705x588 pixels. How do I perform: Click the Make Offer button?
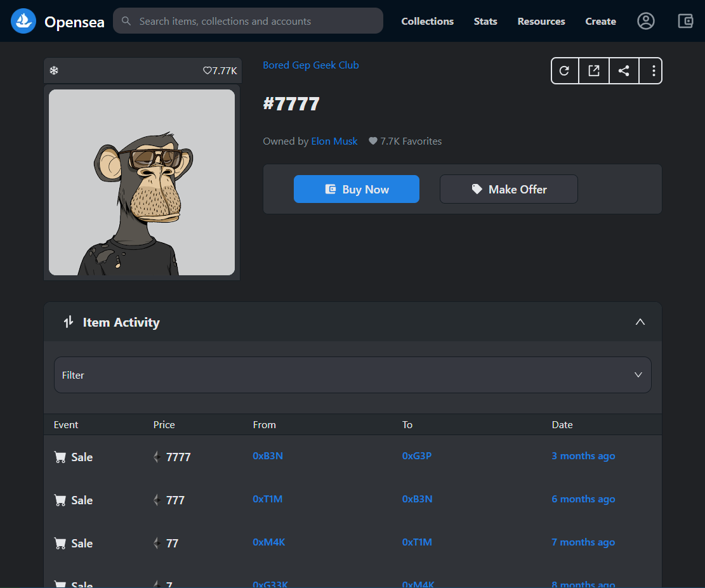coord(508,189)
